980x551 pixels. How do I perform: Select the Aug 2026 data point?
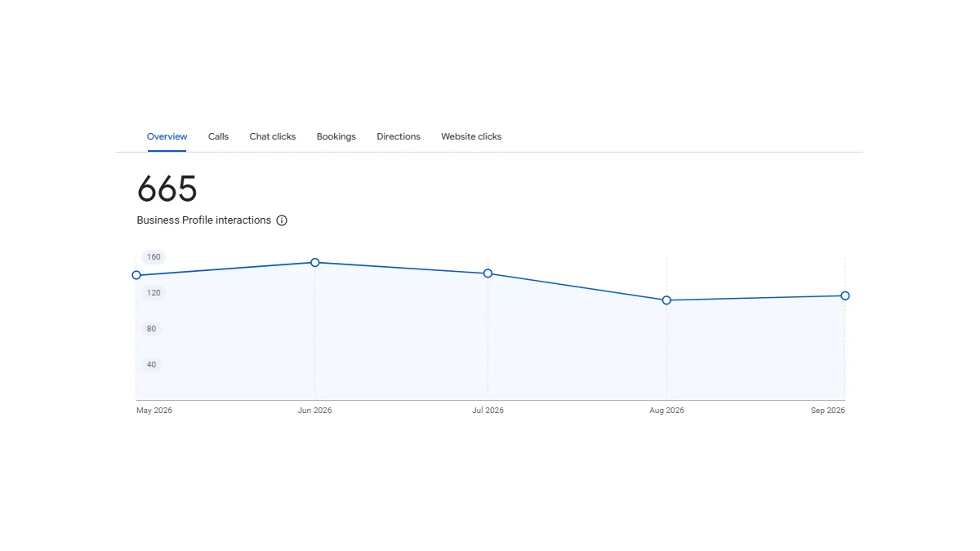pos(666,300)
